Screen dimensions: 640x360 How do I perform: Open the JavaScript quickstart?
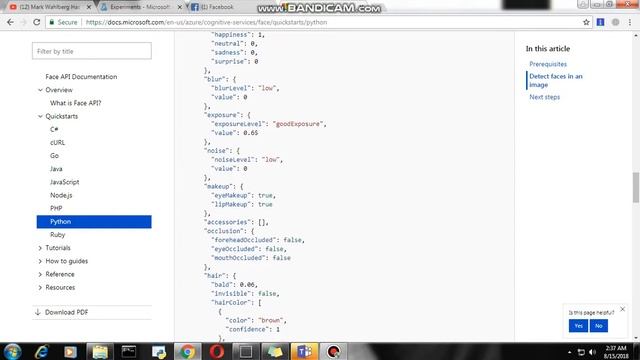coord(64,182)
